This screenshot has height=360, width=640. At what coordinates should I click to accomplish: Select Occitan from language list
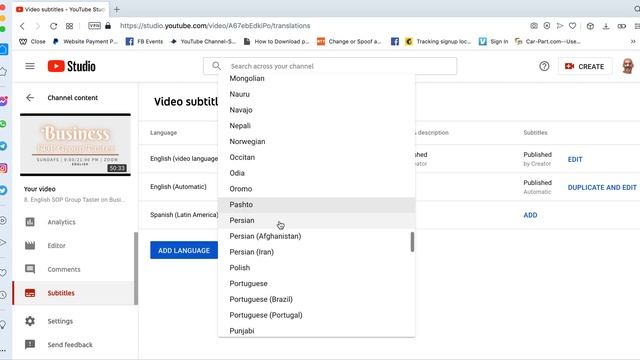pyautogui.click(x=316, y=157)
